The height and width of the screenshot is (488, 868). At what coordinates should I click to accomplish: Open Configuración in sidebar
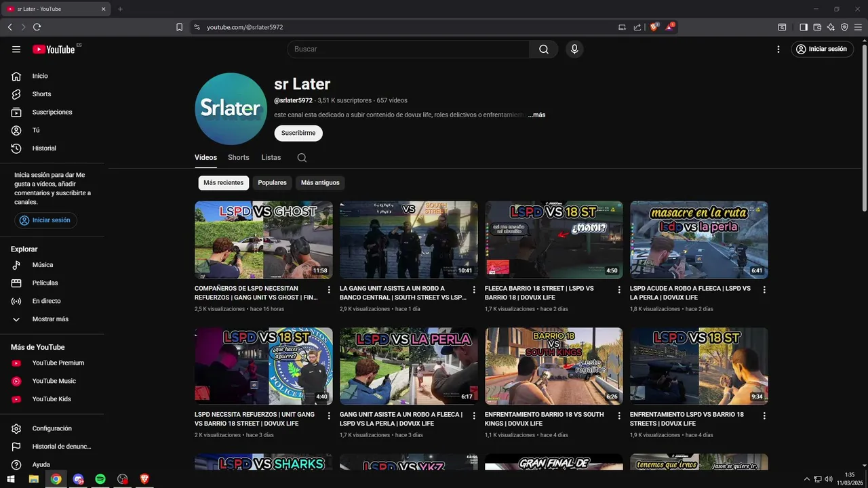click(53, 428)
